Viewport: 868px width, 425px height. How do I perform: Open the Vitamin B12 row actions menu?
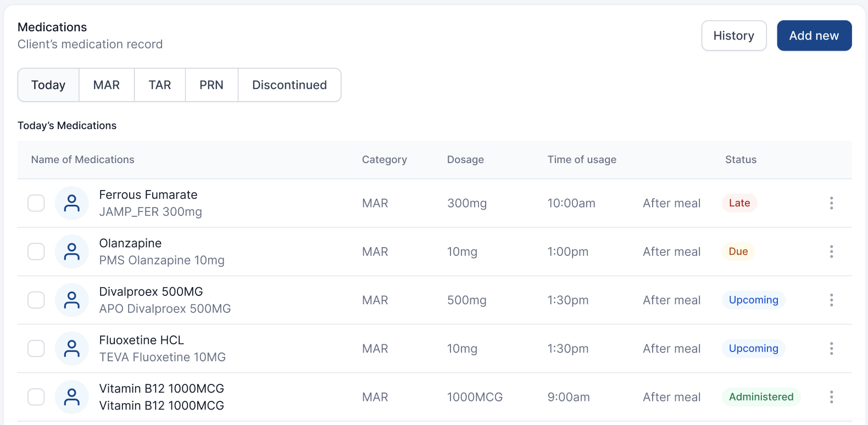831,396
